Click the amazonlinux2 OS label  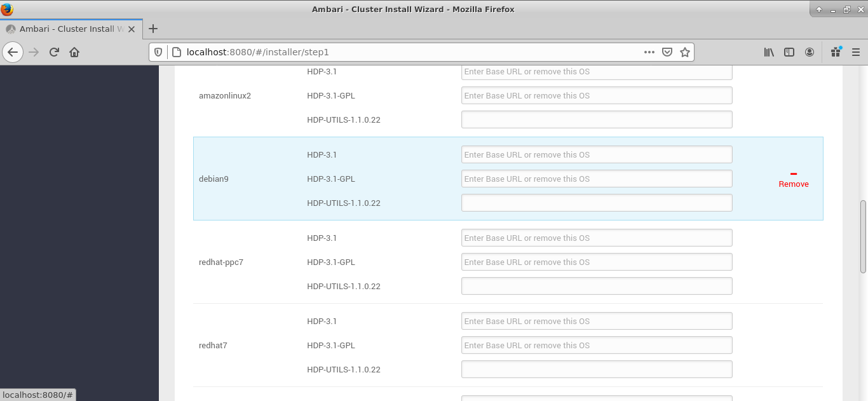225,95
